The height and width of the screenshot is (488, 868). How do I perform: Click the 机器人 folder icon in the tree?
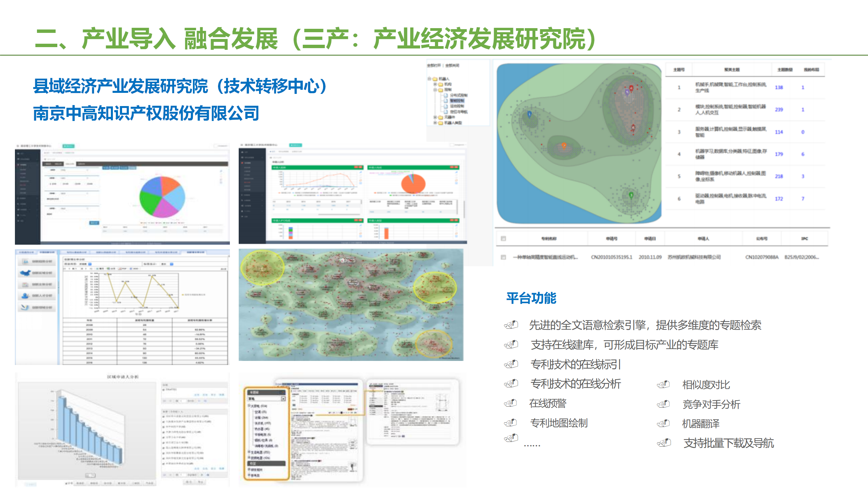435,79
